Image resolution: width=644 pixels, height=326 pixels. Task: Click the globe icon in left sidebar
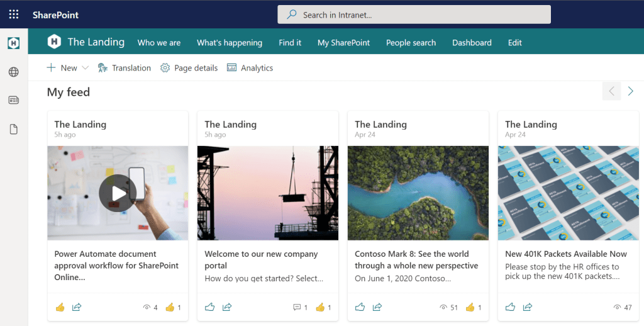(14, 72)
